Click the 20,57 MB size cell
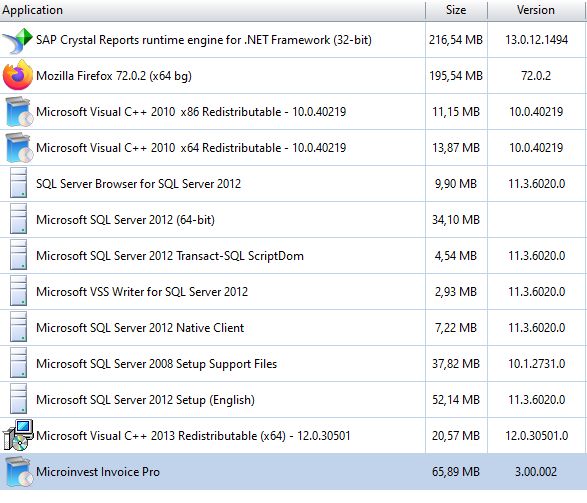Image resolution: width=587 pixels, height=503 pixels. pyautogui.click(x=456, y=436)
